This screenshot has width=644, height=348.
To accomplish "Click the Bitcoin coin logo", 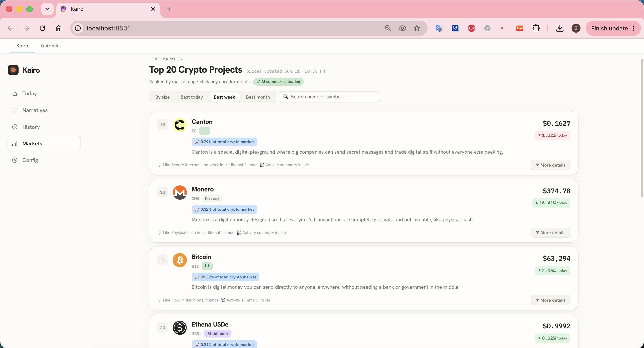I will tap(180, 260).
